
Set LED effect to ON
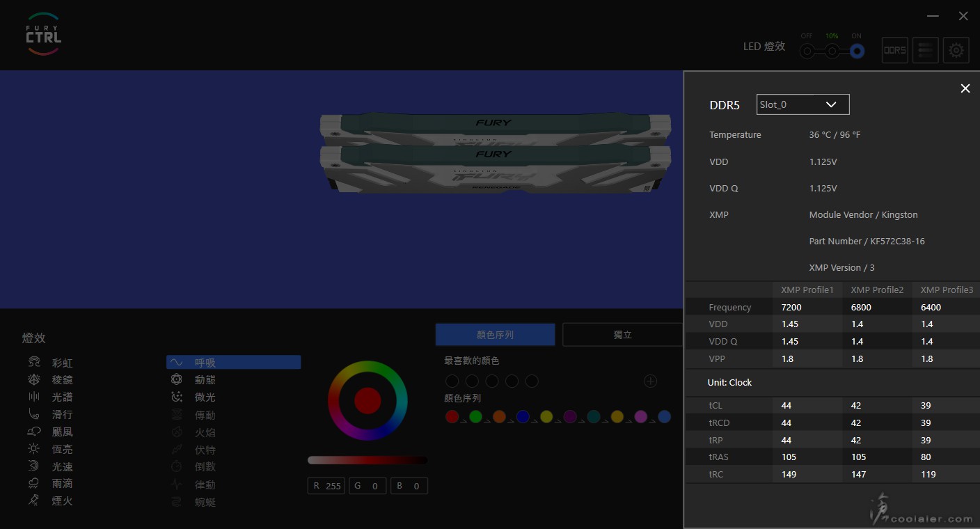pos(857,51)
